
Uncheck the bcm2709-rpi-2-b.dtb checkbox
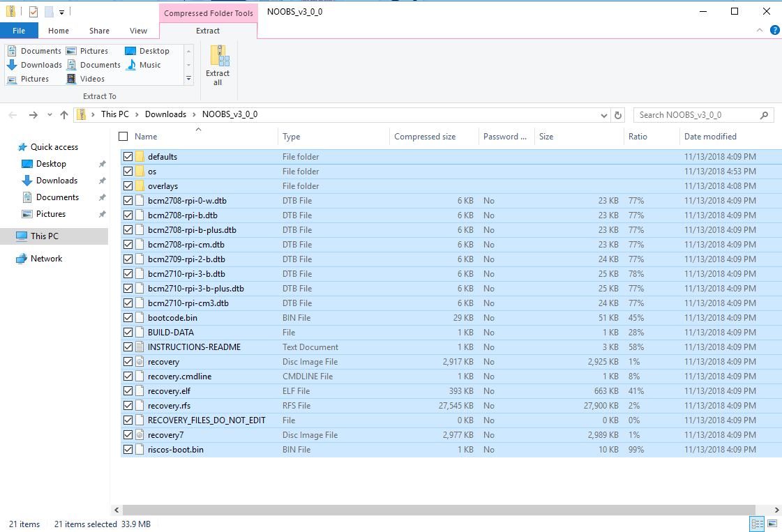(x=128, y=259)
